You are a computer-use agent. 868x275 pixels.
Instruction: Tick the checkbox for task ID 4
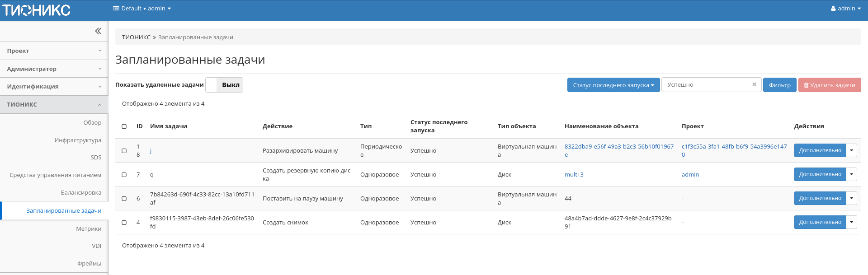(124, 223)
